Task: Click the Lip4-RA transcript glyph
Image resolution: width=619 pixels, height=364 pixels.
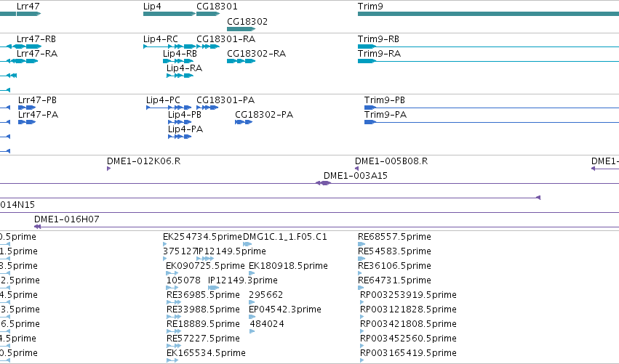Action: pos(180,76)
